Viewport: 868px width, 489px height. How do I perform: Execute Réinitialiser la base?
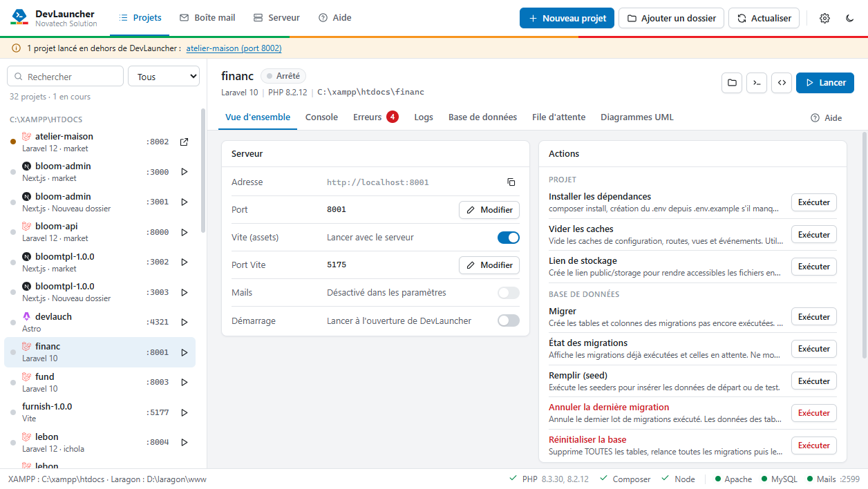point(814,445)
